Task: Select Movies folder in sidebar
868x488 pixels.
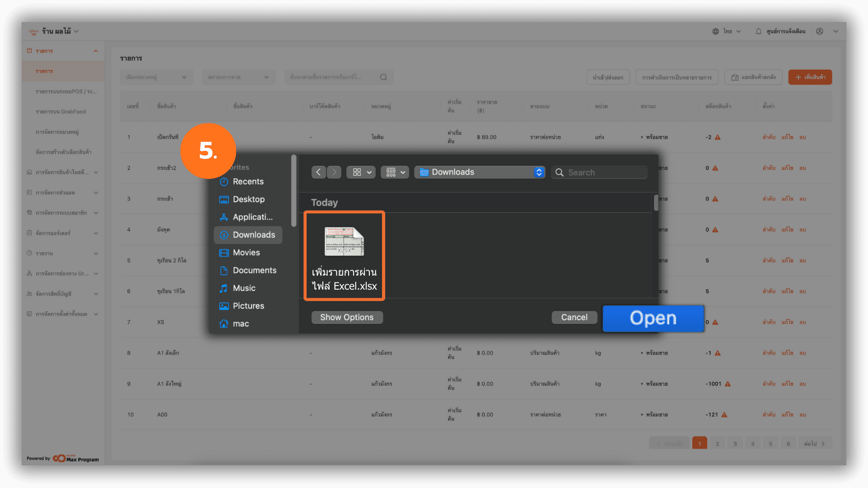Action: click(x=246, y=253)
